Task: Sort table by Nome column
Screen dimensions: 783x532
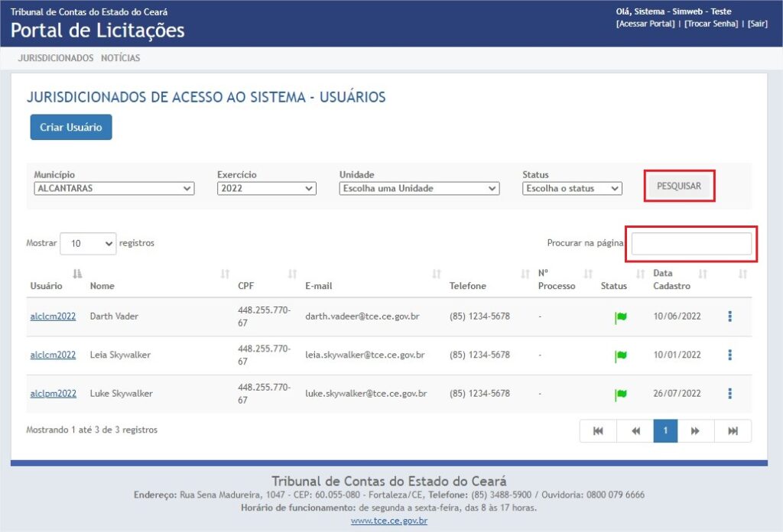Action: point(102,286)
